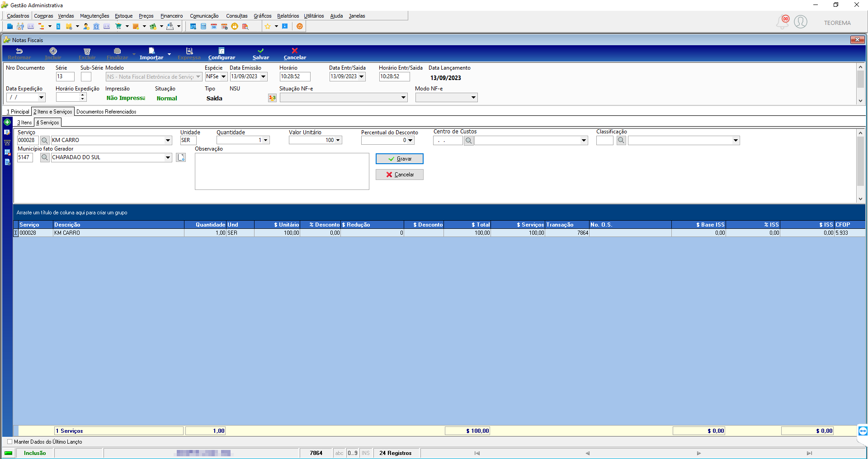868x459 pixels.
Task: Click the edit item pencil icon in sidebar
Action: point(7,132)
